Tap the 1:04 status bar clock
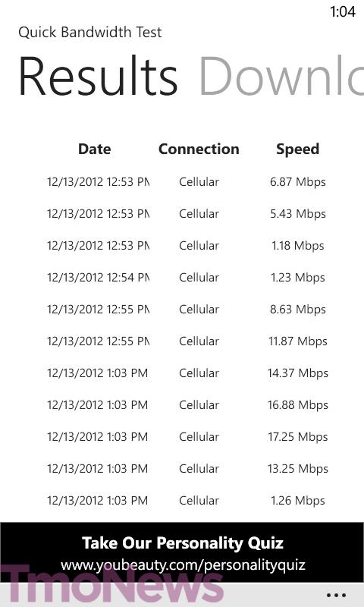Screen dimensions: 364x607 tap(343, 11)
